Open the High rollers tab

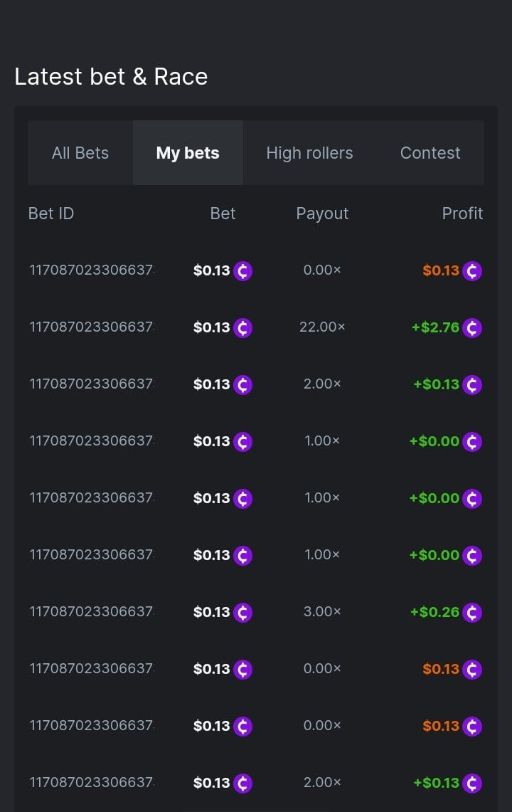(x=309, y=153)
